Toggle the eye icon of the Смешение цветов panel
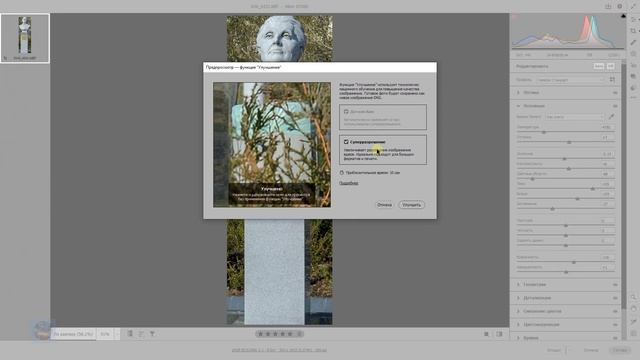This screenshot has height=360, width=640. point(615,311)
